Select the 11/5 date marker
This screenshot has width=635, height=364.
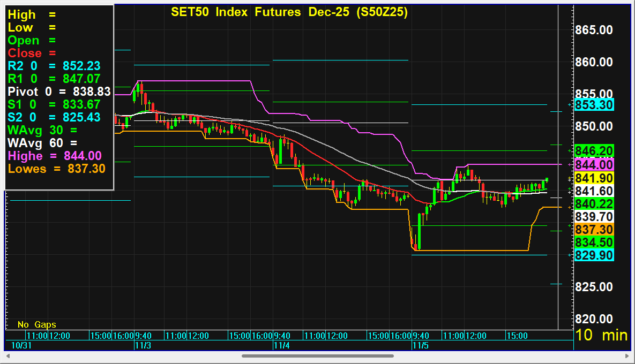pos(419,346)
